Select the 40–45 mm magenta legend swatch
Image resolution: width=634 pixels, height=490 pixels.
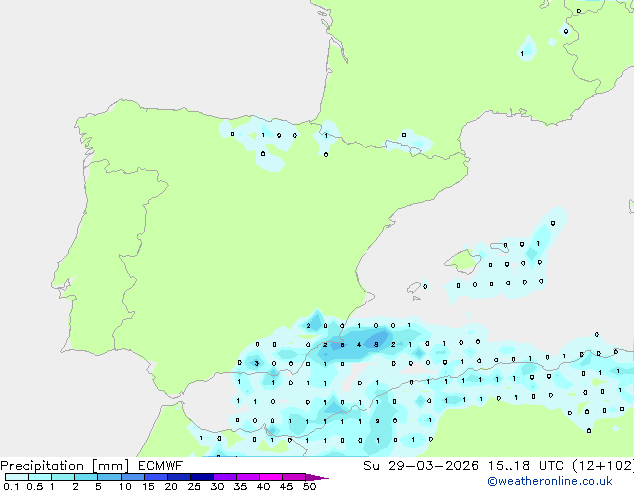pyautogui.click(x=271, y=477)
